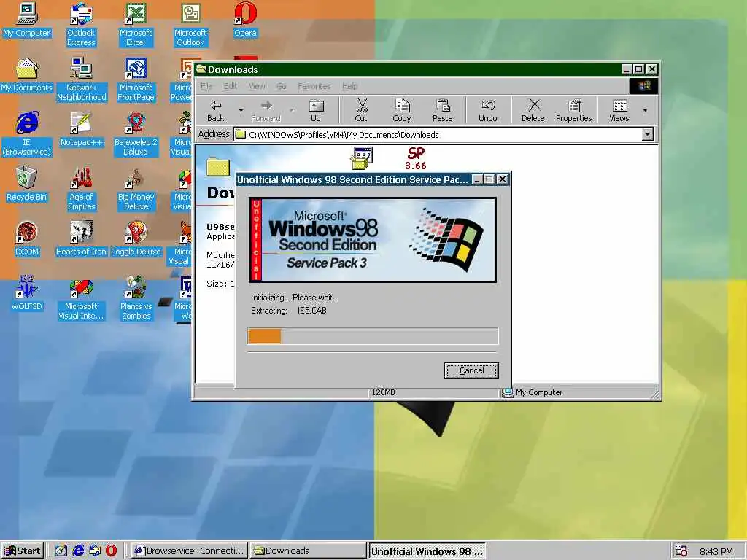This screenshot has width=747, height=560.
Task: Launch Notepad++ from the desktop
Action: pyautogui.click(x=82, y=130)
